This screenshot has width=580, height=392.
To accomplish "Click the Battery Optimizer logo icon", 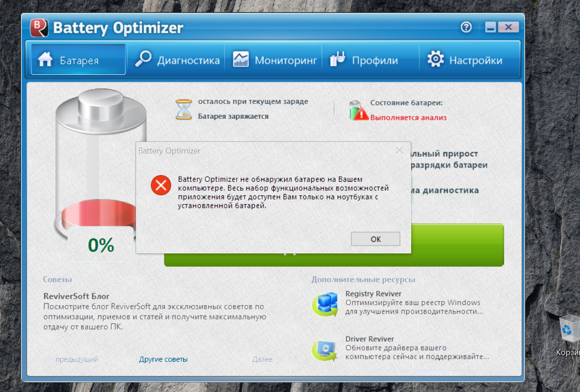I will 39,28.
